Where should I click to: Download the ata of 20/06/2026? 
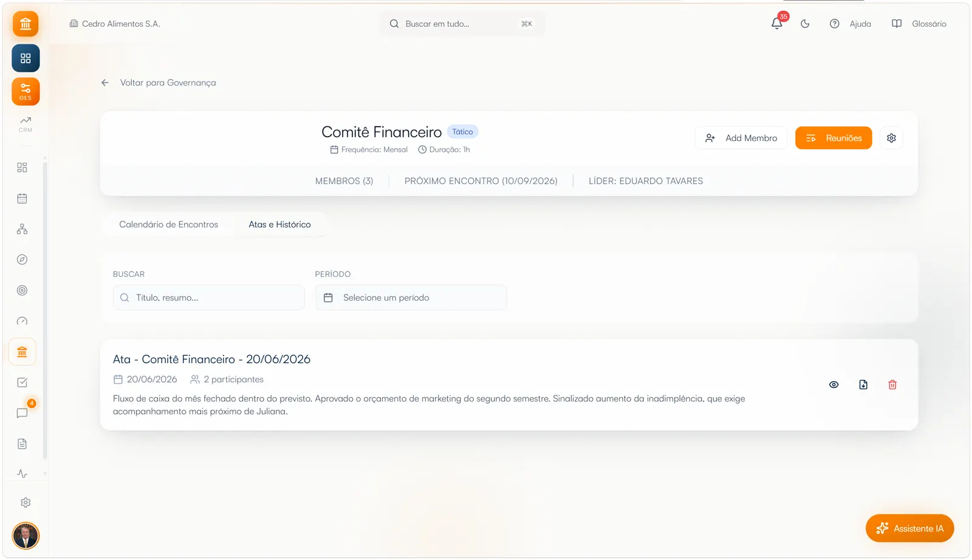click(863, 385)
